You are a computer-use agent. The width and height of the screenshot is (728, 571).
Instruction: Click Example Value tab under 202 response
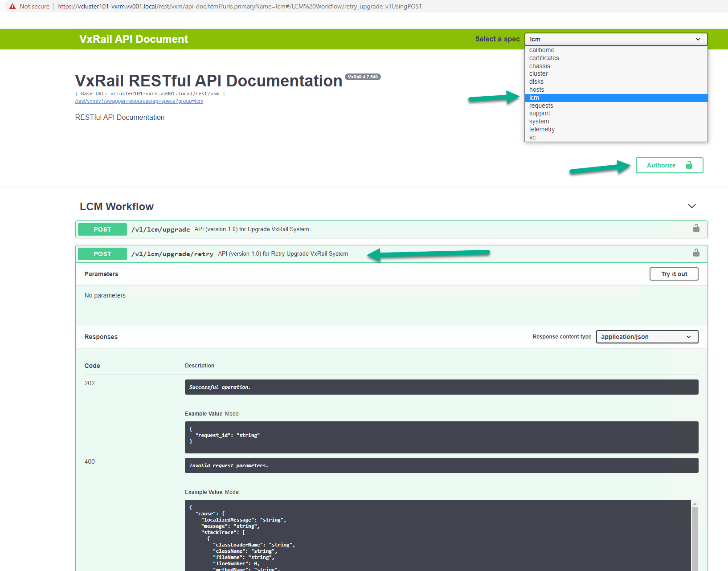click(x=203, y=414)
